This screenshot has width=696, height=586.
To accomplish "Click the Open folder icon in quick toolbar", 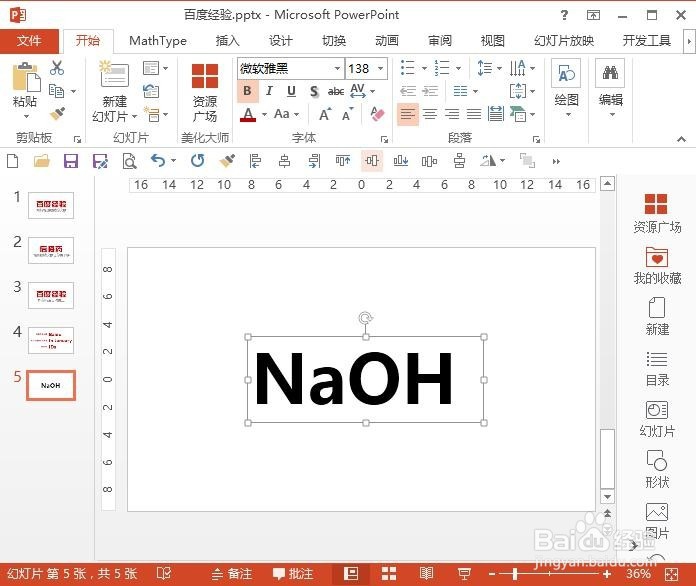I will [x=42, y=161].
